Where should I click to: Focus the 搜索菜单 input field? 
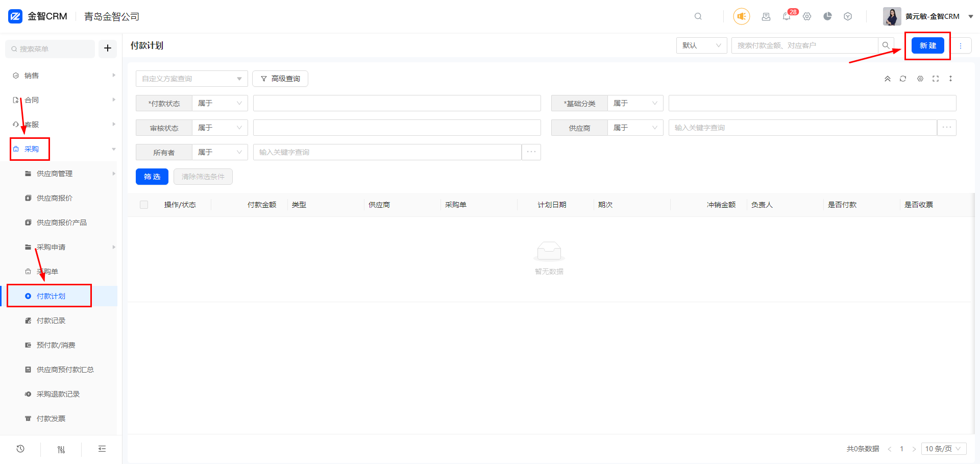click(50, 49)
